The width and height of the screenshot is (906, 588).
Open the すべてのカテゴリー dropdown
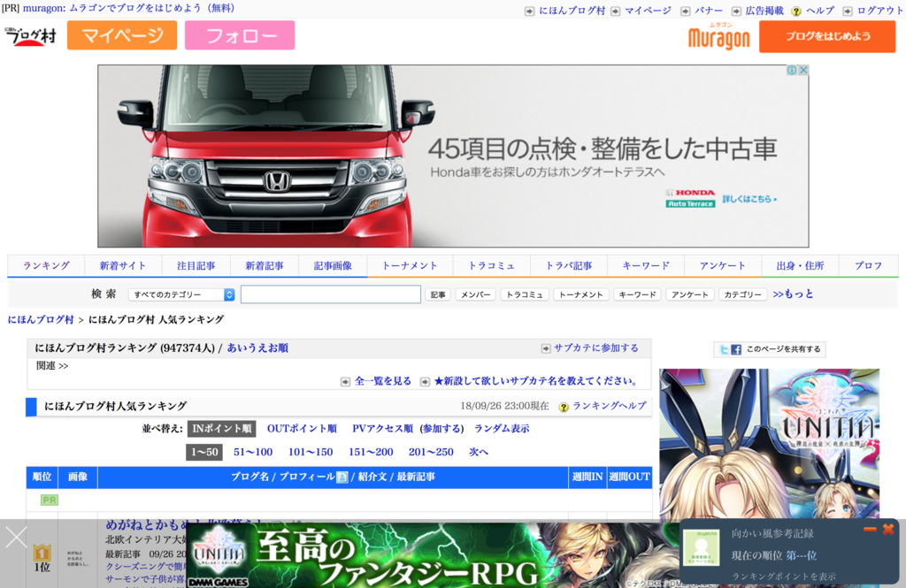[181, 294]
